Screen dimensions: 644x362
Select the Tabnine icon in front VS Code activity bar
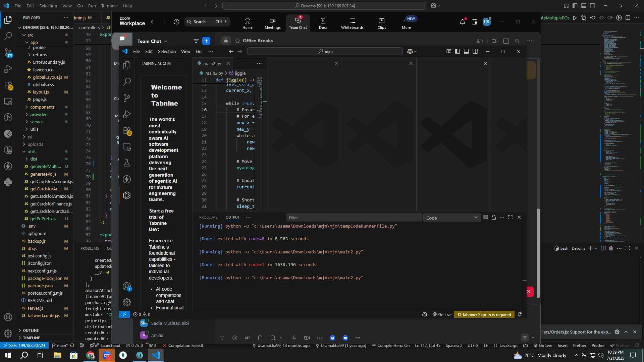point(127,195)
